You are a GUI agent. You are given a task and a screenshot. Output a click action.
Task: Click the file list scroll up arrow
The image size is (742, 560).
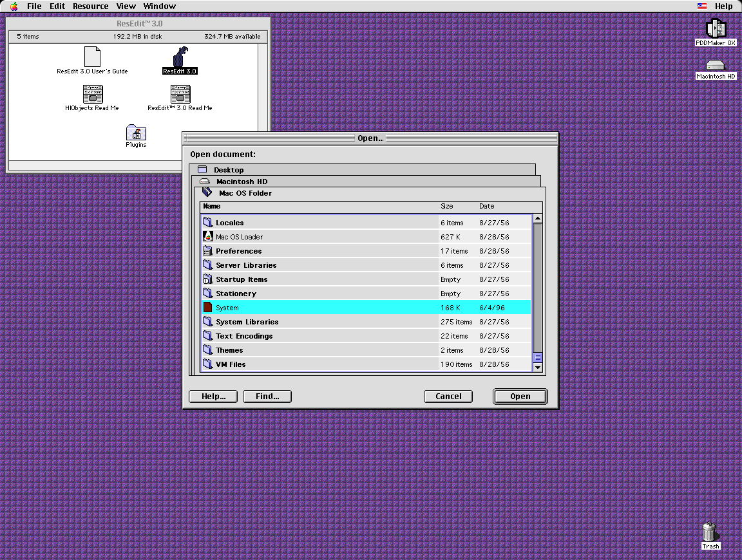(538, 218)
